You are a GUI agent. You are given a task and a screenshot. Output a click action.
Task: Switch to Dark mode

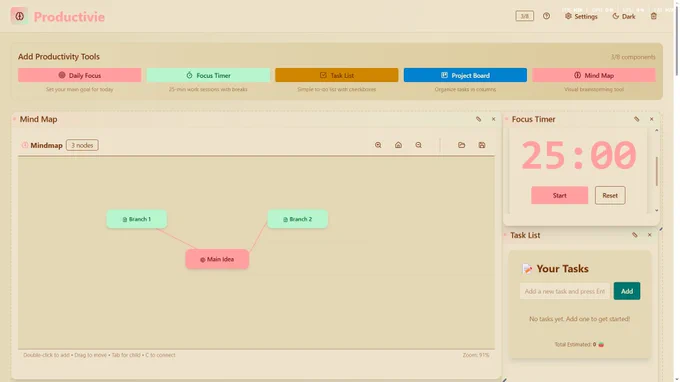624,16
